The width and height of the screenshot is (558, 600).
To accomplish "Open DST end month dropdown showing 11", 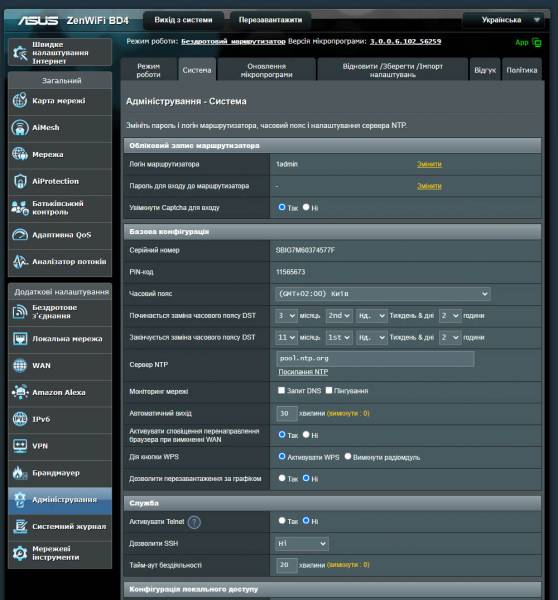I will tap(286, 338).
